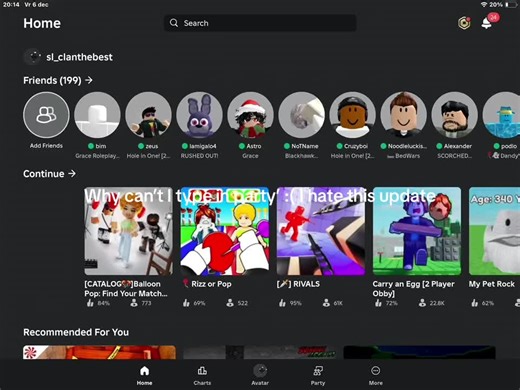Focus the Search field
The height and width of the screenshot is (390, 520).
(260, 23)
